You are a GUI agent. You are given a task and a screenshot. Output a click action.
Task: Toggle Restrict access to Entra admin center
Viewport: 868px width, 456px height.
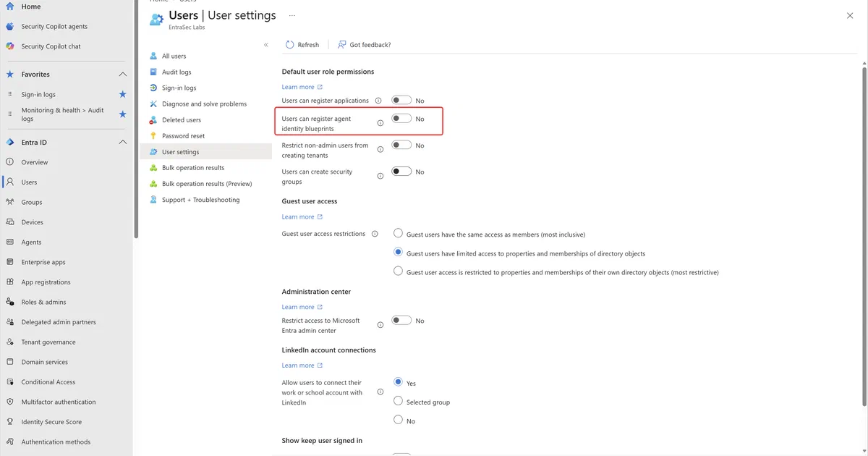click(x=401, y=320)
